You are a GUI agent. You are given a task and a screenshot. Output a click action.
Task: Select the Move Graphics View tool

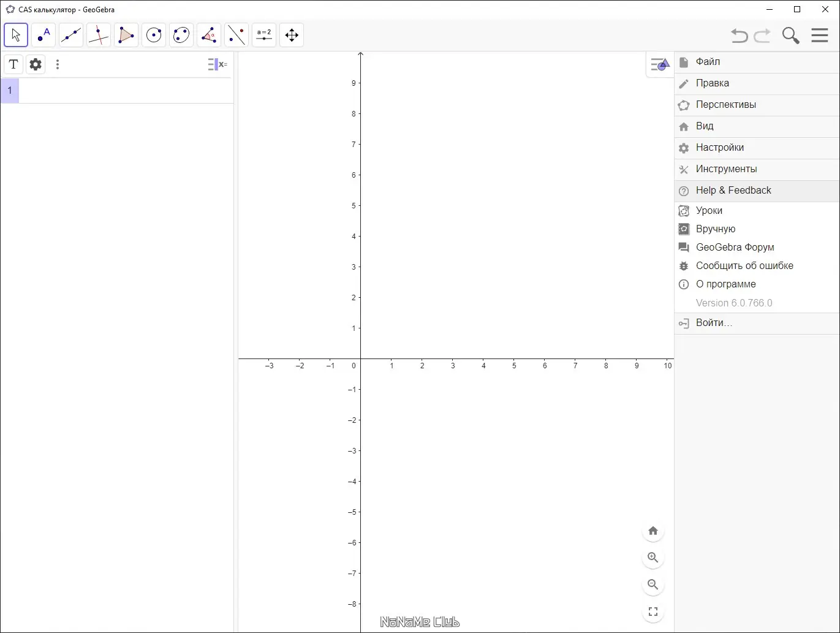292,35
